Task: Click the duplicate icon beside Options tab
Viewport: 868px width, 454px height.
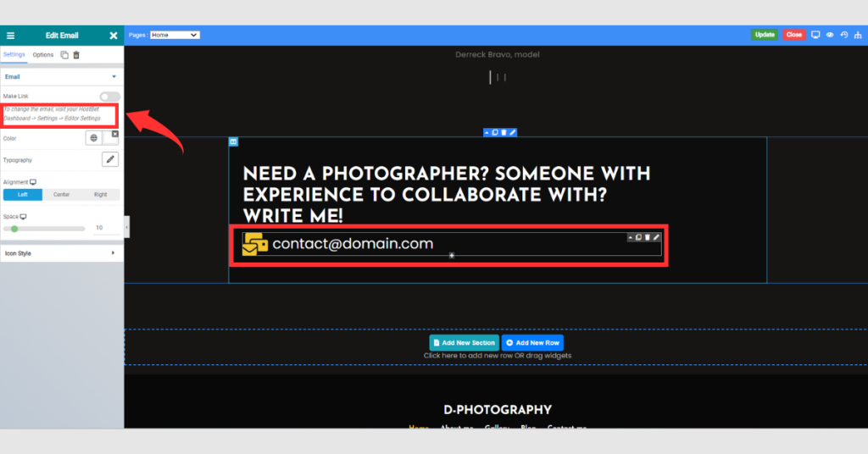Action: pyautogui.click(x=64, y=55)
